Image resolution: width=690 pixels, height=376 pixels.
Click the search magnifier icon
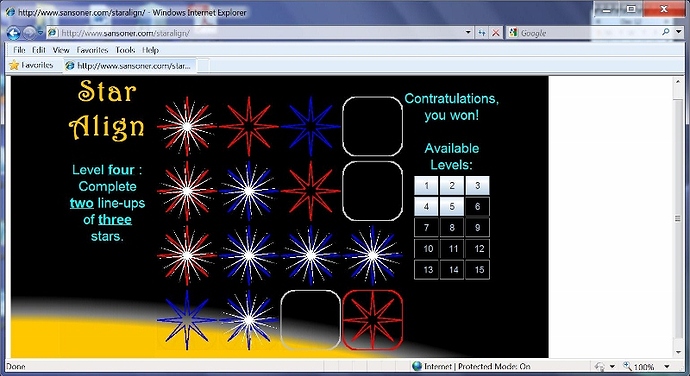(x=666, y=32)
